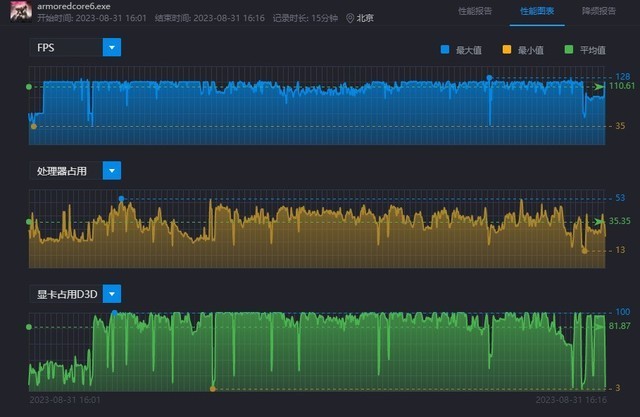Image resolution: width=640 pixels, height=417 pixels.
Task: Select the FPS metric combo box
Action: pyautogui.click(x=75, y=47)
